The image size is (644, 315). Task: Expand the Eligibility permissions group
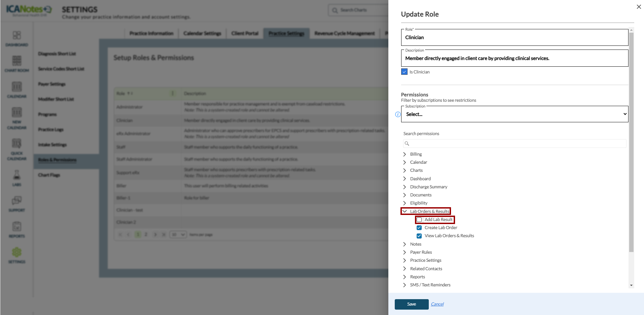(405, 203)
